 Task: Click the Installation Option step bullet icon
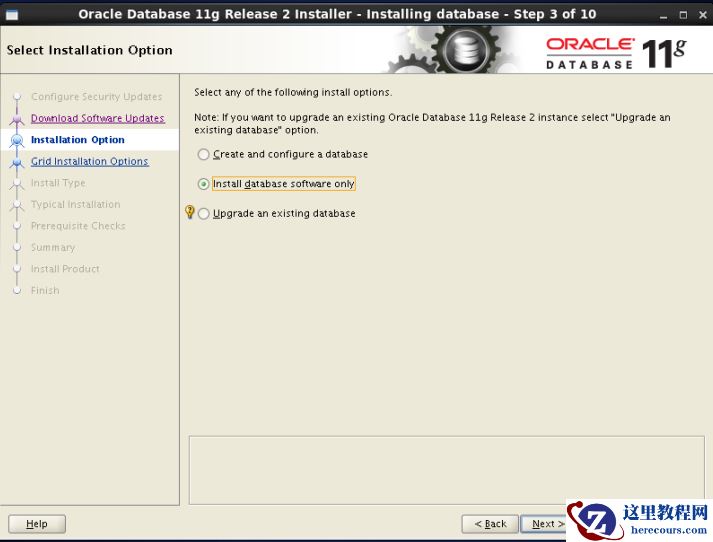pyautogui.click(x=17, y=140)
